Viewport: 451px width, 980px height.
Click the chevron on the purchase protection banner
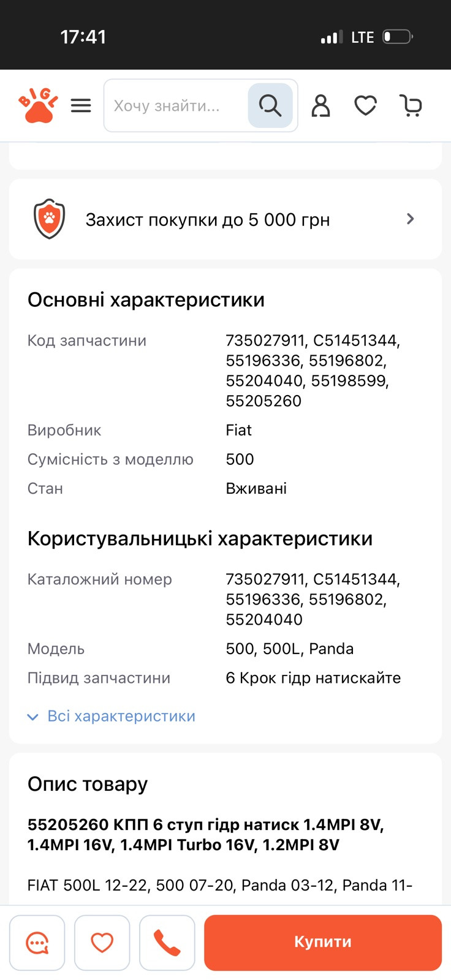pyautogui.click(x=411, y=219)
